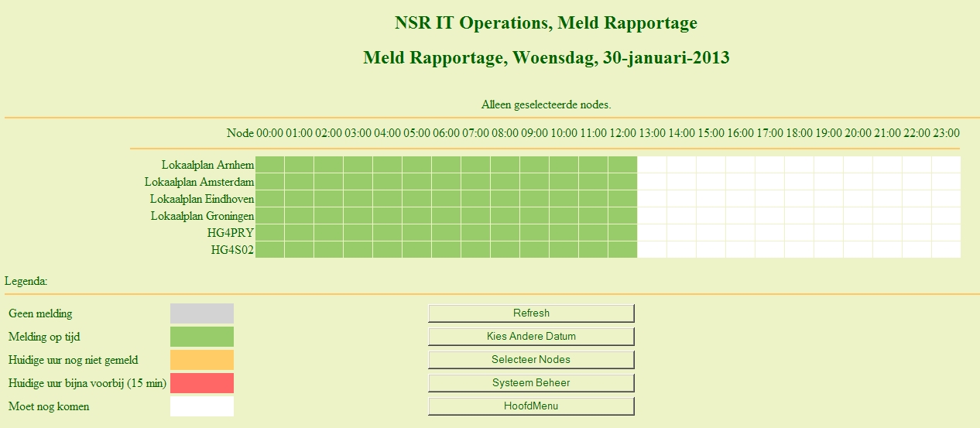Viewport: 980px width, 428px height.
Task: Click the 13:00 column header
Action: (x=653, y=133)
